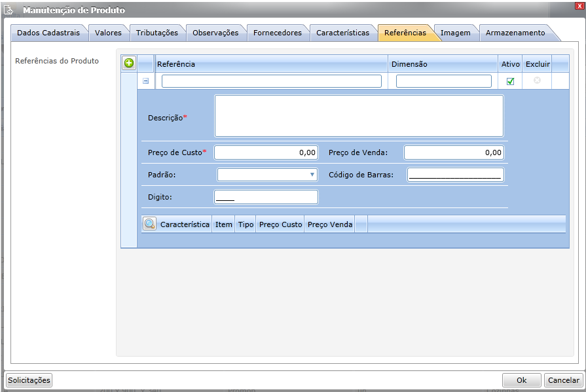Click the Item column header
Viewport: 586px width, 392px height.
(x=223, y=224)
